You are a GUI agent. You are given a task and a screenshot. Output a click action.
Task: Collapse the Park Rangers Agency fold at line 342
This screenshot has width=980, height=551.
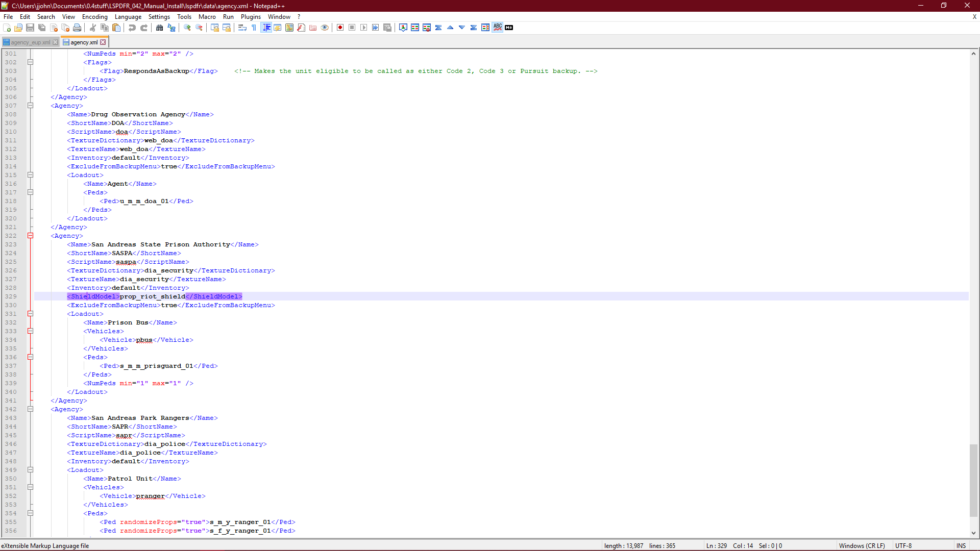tap(31, 409)
